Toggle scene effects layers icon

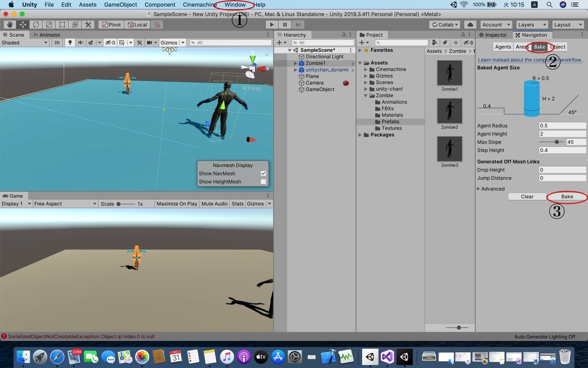(x=91, y=43)
